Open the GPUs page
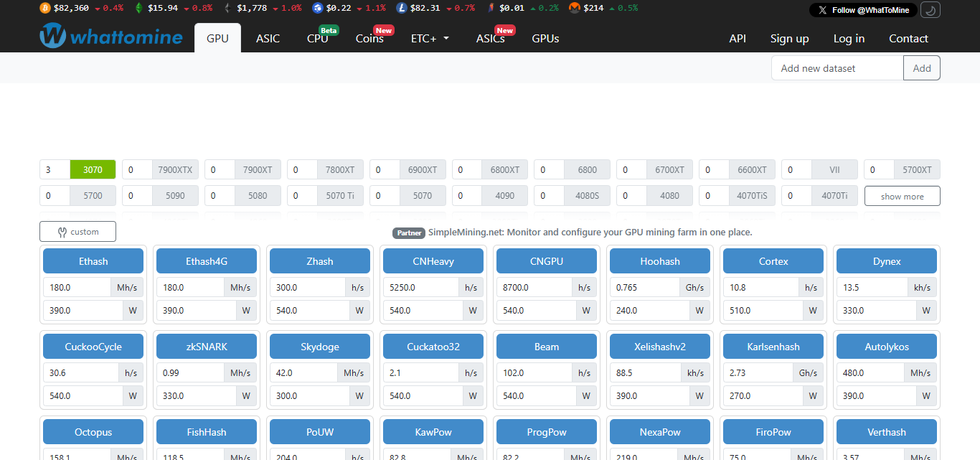The width and height of the screenshot is (980, 460). pos(545,39)
